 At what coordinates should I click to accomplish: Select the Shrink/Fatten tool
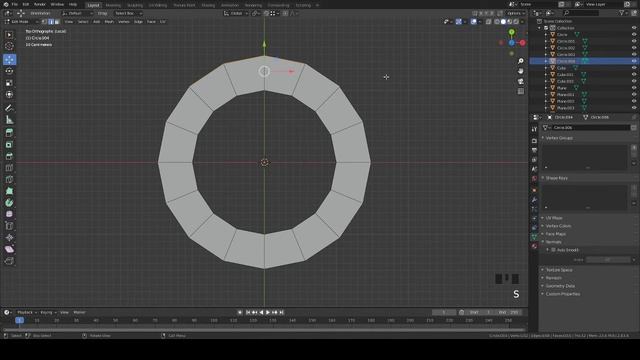pyautogui.click(x=9, y=237)
